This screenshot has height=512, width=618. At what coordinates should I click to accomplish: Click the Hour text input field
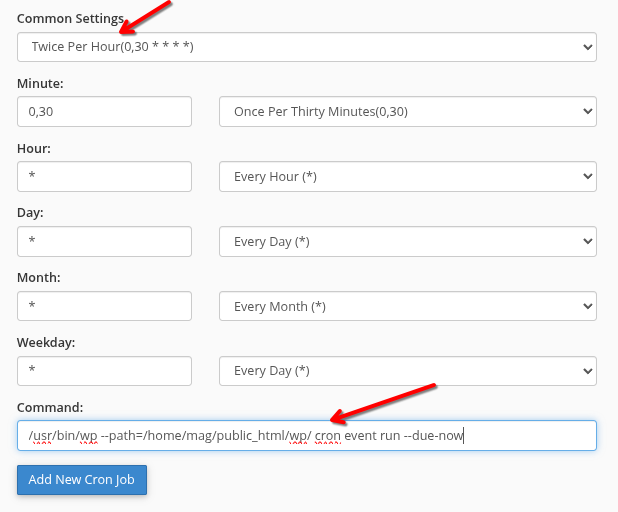coord(104,176)
